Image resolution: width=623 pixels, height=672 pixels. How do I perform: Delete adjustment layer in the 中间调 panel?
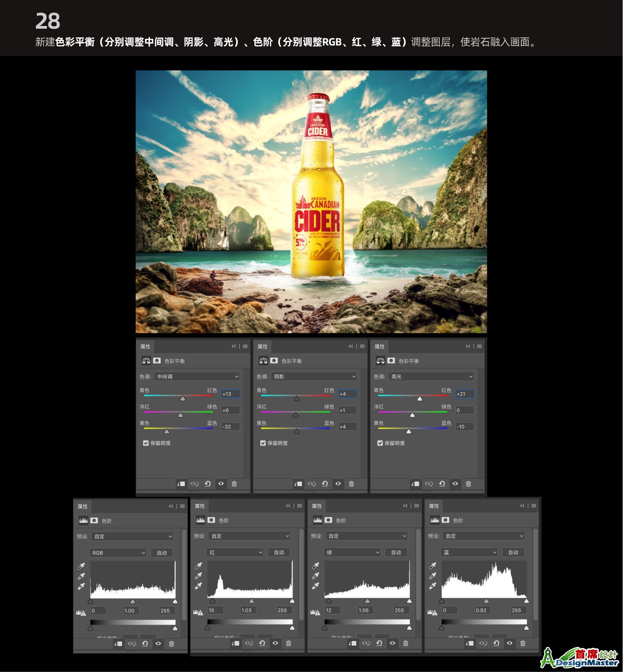(234, 484)
